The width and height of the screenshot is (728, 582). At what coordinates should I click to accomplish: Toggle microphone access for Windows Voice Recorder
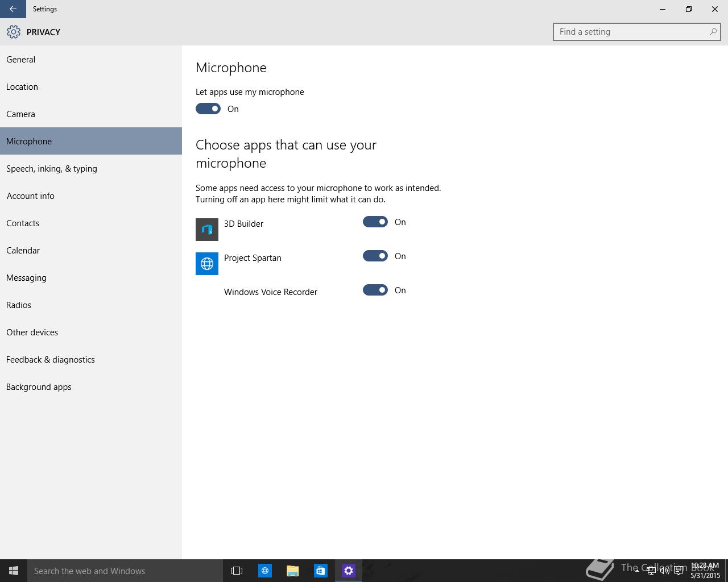375,290
